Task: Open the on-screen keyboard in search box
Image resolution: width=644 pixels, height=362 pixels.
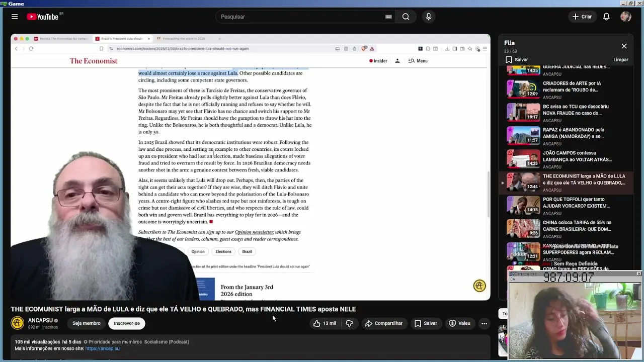Action: pyautogui.click(x=388, y=17)
